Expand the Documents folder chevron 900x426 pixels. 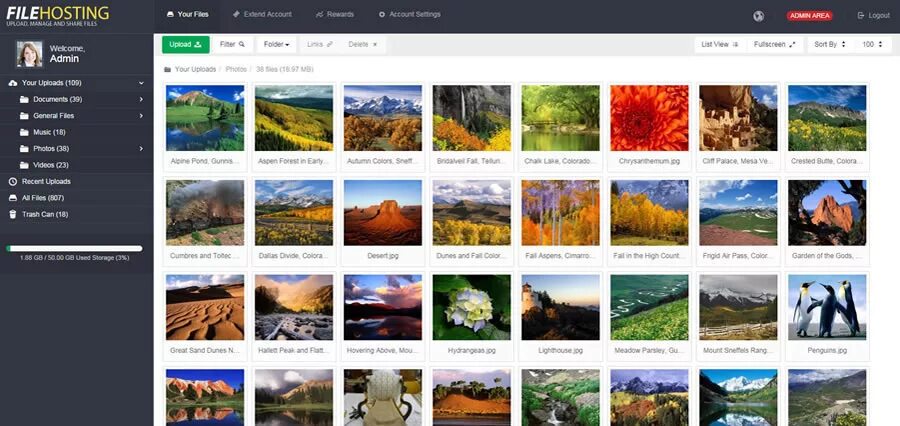(141, 99)
